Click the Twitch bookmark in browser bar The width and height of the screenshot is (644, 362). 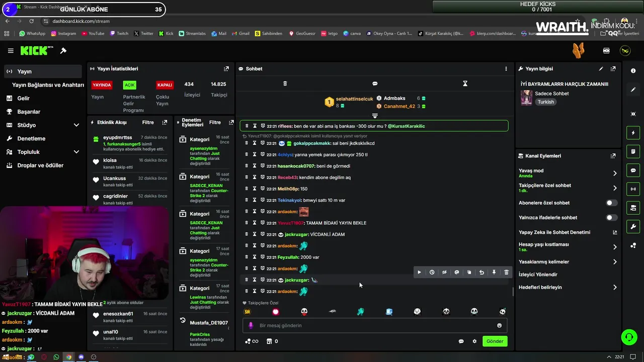(119, 34)
